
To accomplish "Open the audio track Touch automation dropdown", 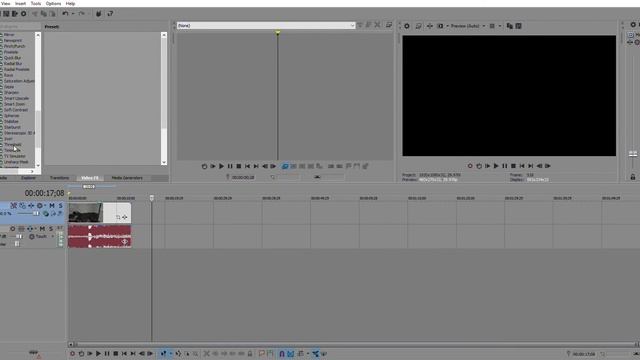I will click(x=42, y=237).
